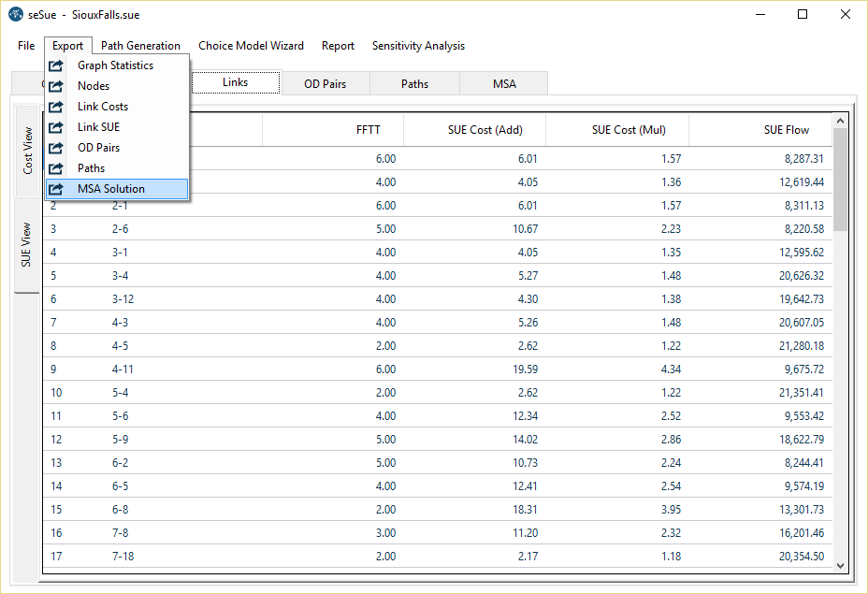Click the export icon next to Paths
This screenshot has height=594, width=868.
pyautogui.click(x=57, y=168)
